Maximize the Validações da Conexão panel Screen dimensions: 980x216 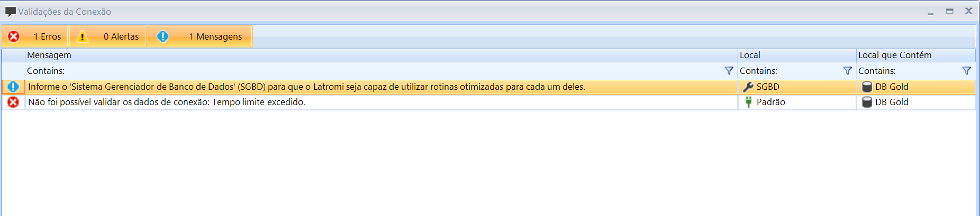[950, 11]
